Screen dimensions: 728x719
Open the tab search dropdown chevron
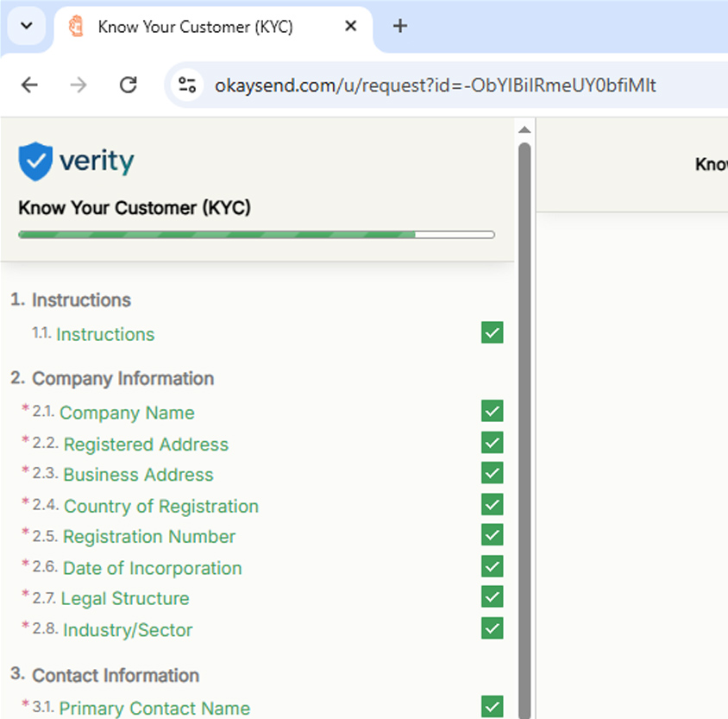[25, 27]
